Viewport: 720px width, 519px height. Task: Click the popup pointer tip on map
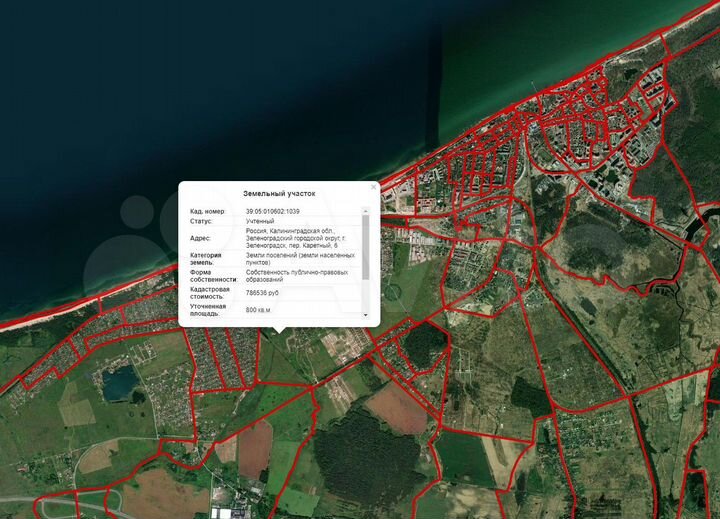point(279,332)
